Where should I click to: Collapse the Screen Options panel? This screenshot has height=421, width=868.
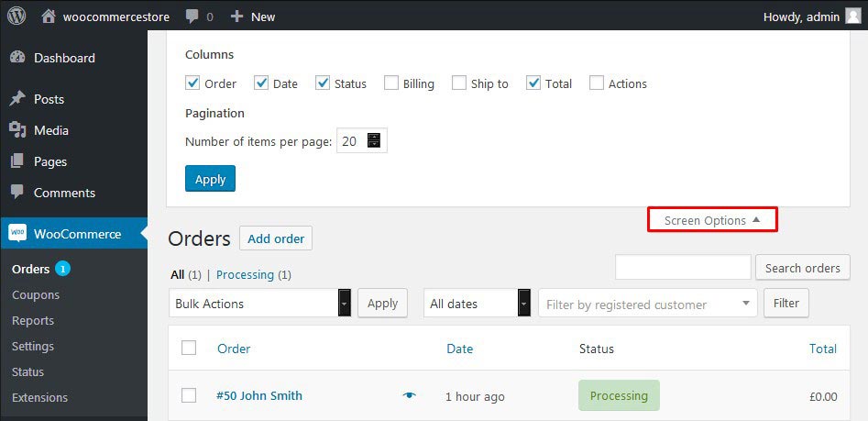coord(712,220)
